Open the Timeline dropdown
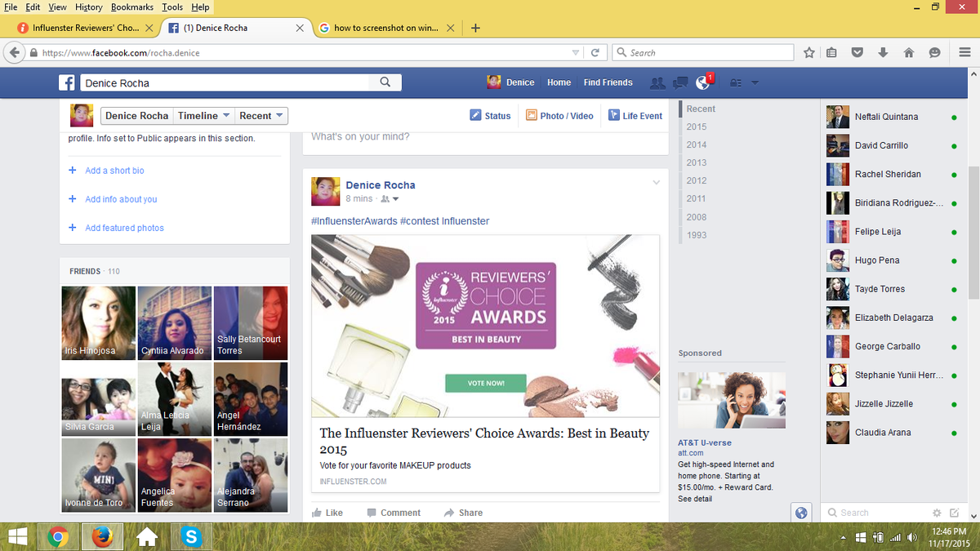This screenshot has height=551, width=980. pos(203,116)
